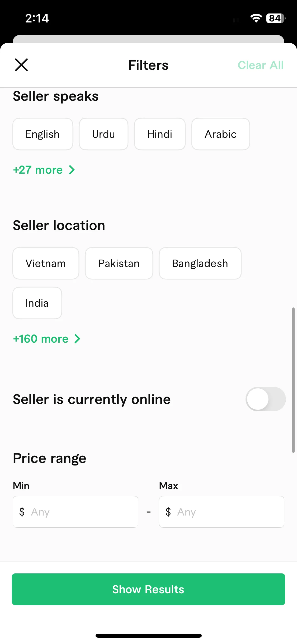Close the Filters sheet with the X icon
Image resolution: width=297 pixels, height=644 pixels.
[x=21, y=65]
